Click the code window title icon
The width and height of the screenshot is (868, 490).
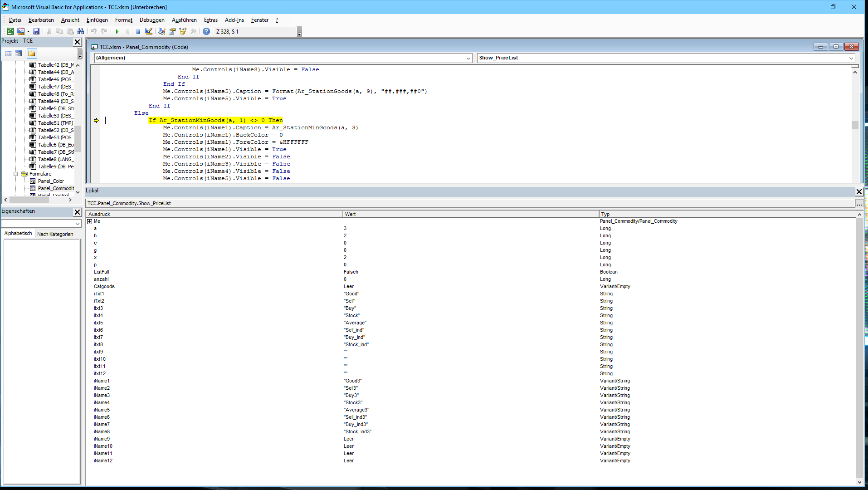click(94, 47)
